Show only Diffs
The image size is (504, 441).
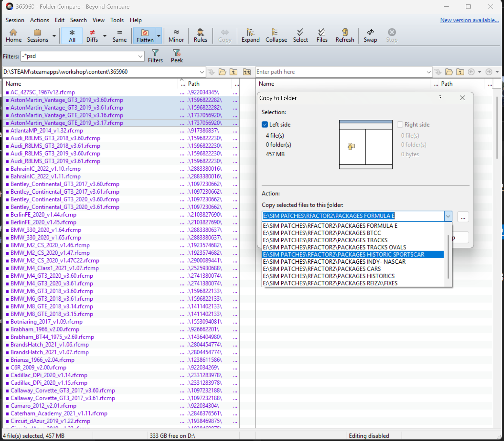[92, 36]
